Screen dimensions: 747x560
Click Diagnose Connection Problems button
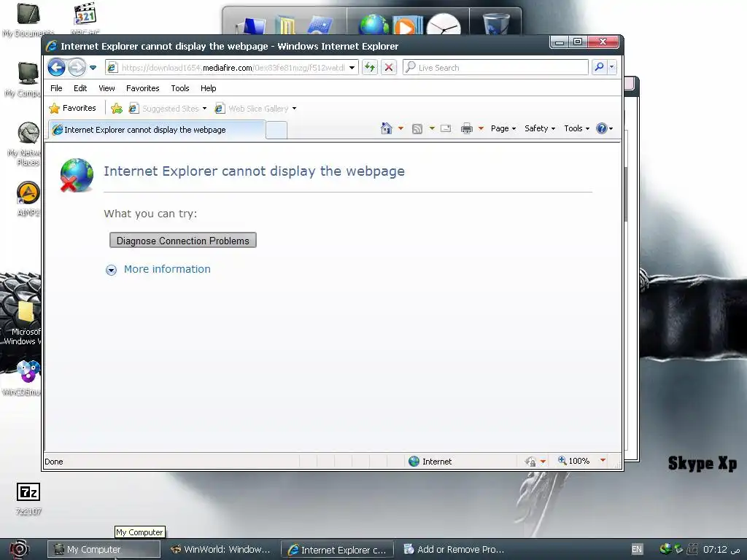coord(183,241)
